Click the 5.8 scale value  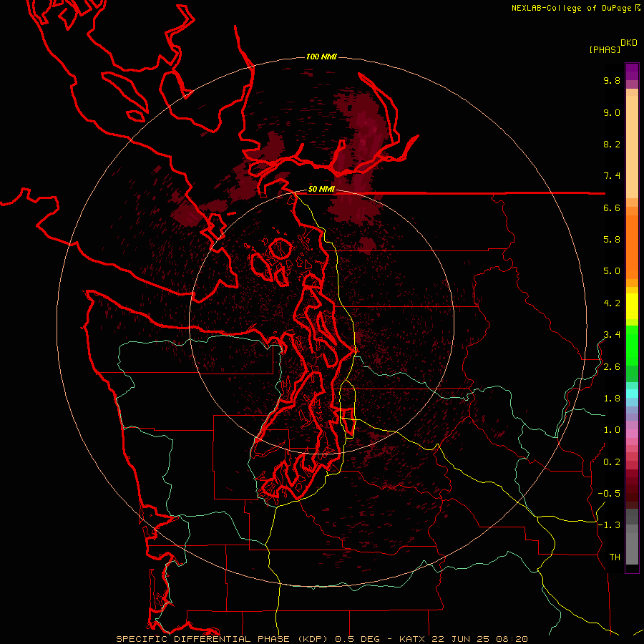point(612,240)
